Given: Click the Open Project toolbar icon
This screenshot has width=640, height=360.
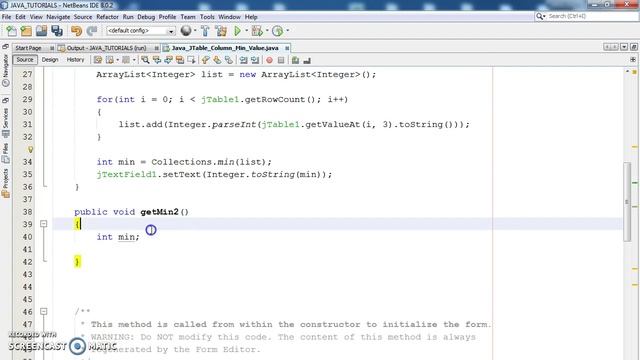Looking at the screenshot, I should (x=41, y=31).
